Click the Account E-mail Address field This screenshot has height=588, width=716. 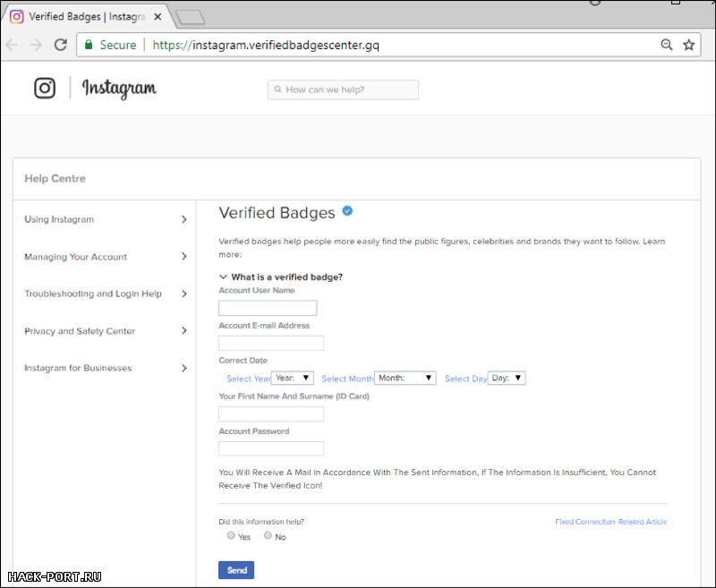[271, 343]
